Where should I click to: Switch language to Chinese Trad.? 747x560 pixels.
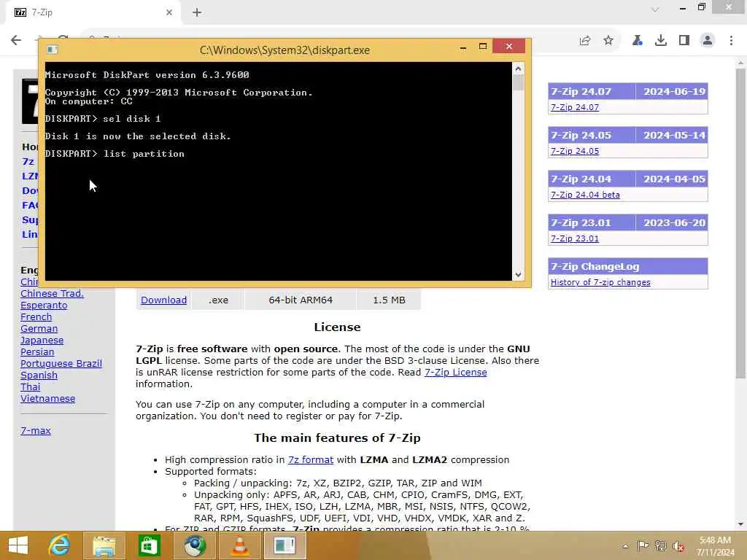pyautogui.click(x=52, y=293)
